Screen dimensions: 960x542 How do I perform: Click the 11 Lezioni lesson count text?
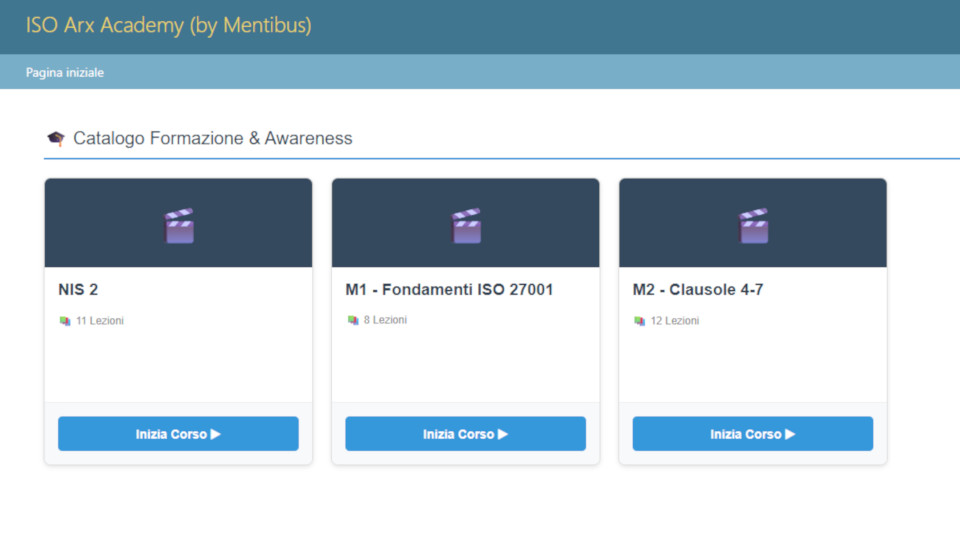100,321
